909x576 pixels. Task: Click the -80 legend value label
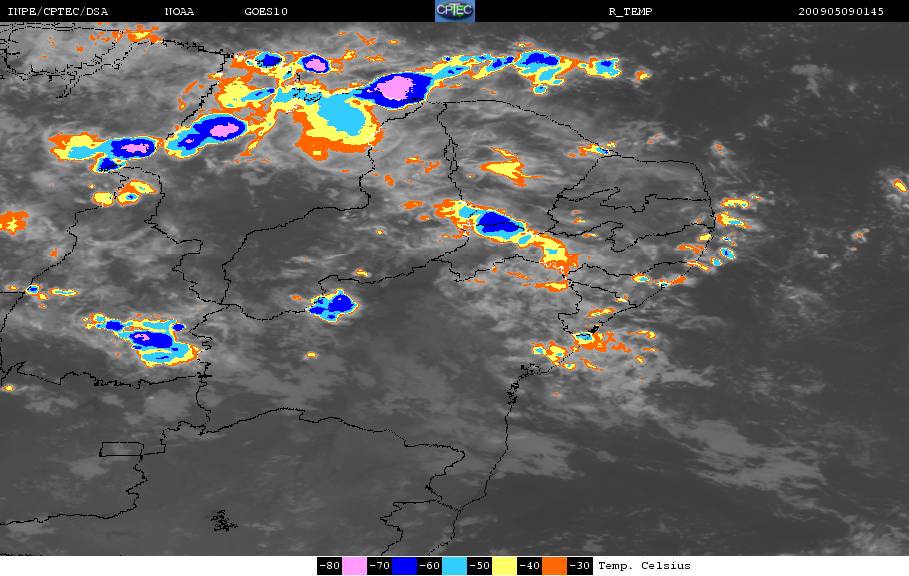pyautogui.click(x=329, y=566)
